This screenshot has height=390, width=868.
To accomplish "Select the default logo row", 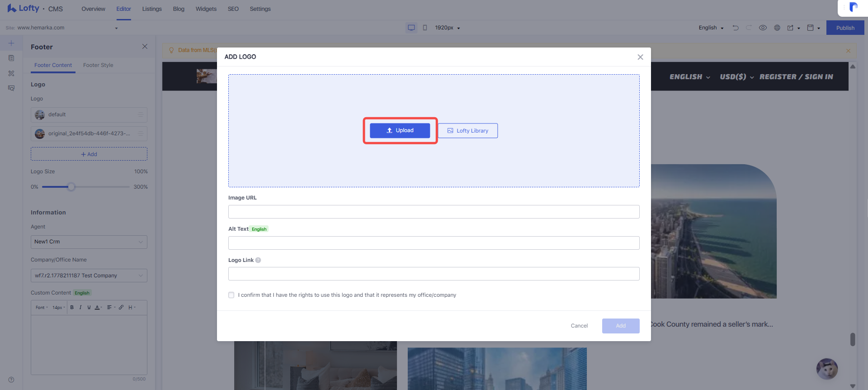I will [89, 114].
